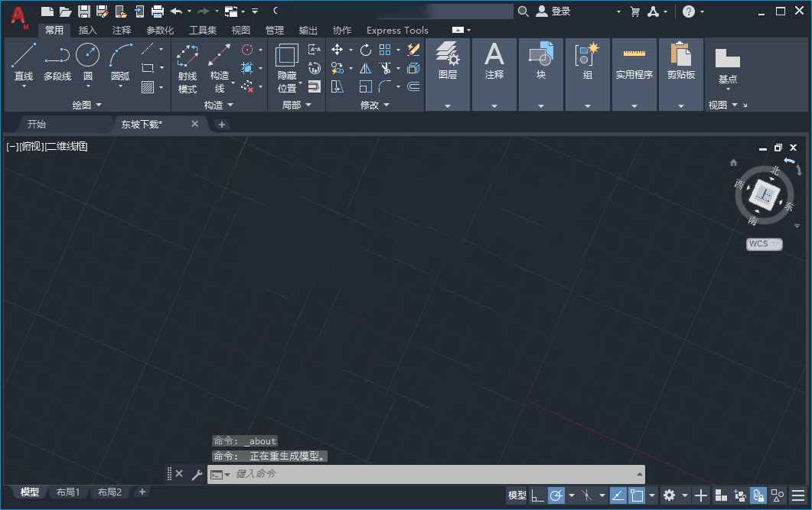Open the 管理 ribbon tab
The image size is (812, 510).
(275, 30)
